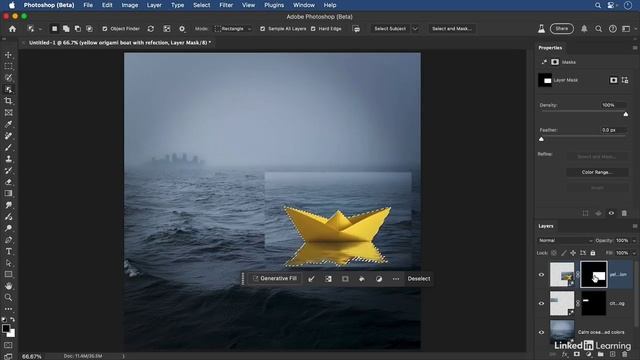Open the Plugins menu
Viewport: 640px width, 360px height.
click(x=274, y=5)
